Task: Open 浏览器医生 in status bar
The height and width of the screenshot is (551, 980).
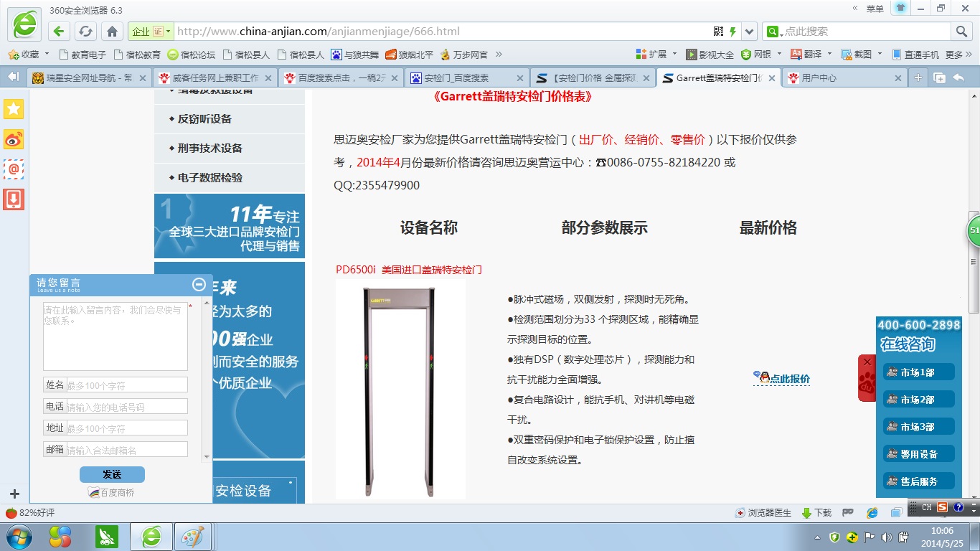Action: point(763,512)
